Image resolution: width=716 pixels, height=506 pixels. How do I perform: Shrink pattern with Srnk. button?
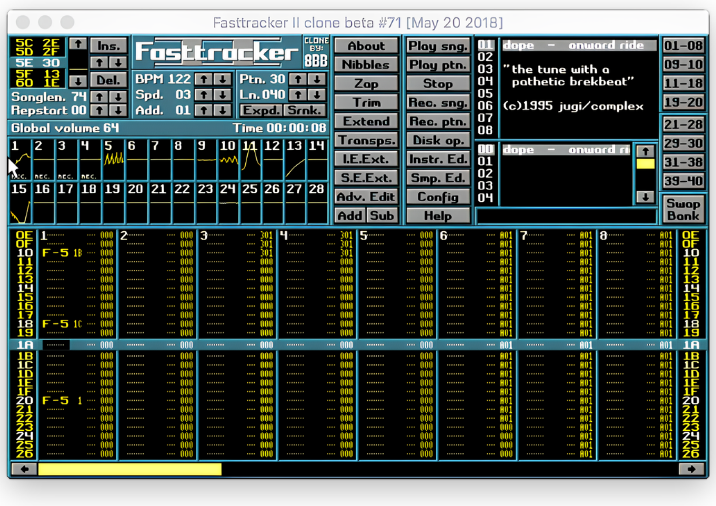[304, 110]
